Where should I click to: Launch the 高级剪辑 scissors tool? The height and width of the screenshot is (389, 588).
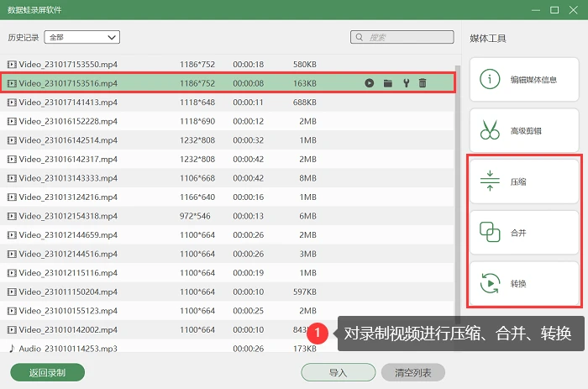point(524,130)
